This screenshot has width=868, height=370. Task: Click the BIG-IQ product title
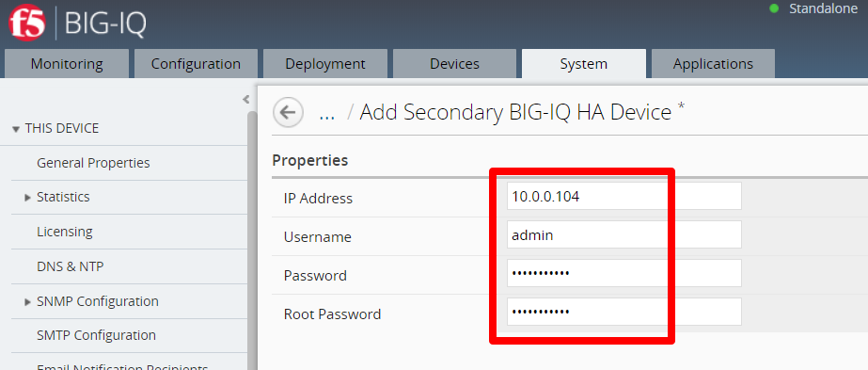click(x=105, y=24)
